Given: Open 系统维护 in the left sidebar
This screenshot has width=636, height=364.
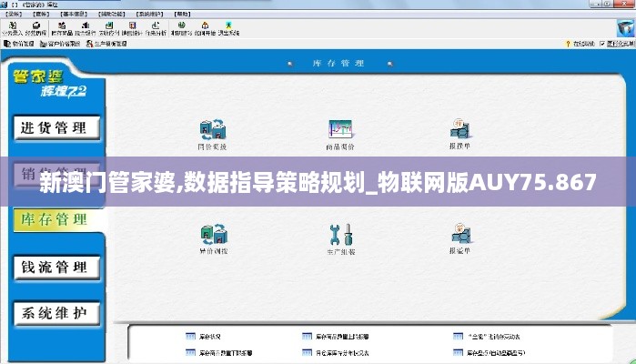Looking at the screenshot, I should (x=56, y=313).
